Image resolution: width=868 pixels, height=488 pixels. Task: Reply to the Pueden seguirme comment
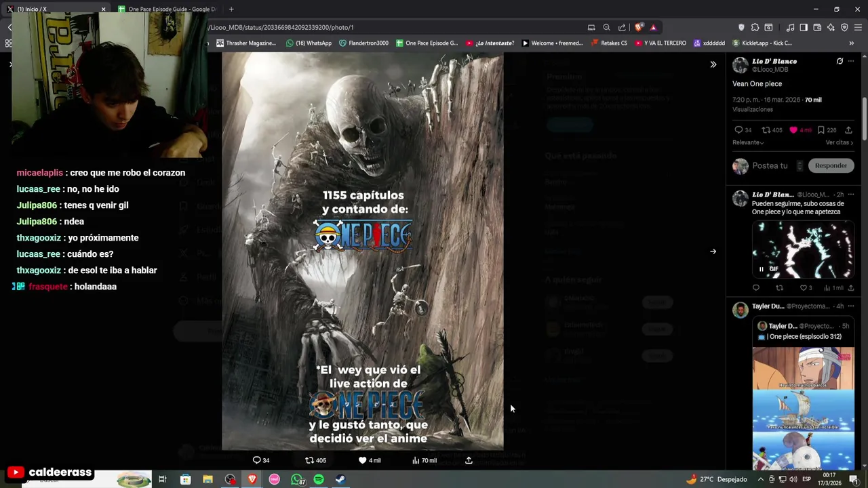point(756,288)
